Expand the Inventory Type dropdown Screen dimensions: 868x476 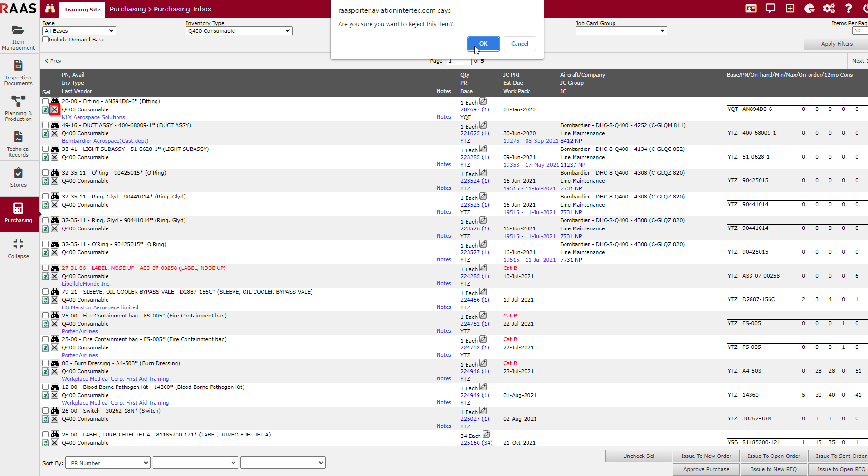coord(239,31)
